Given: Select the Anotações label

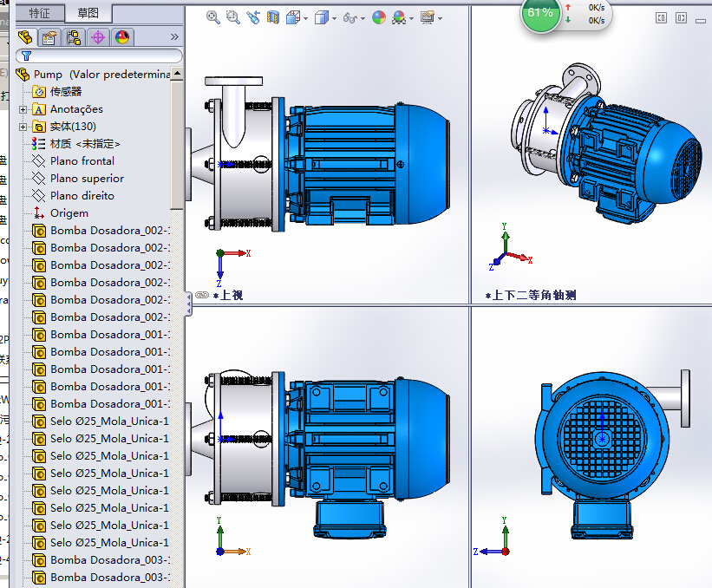Looking at the screenshot, I should click(76, 109).
